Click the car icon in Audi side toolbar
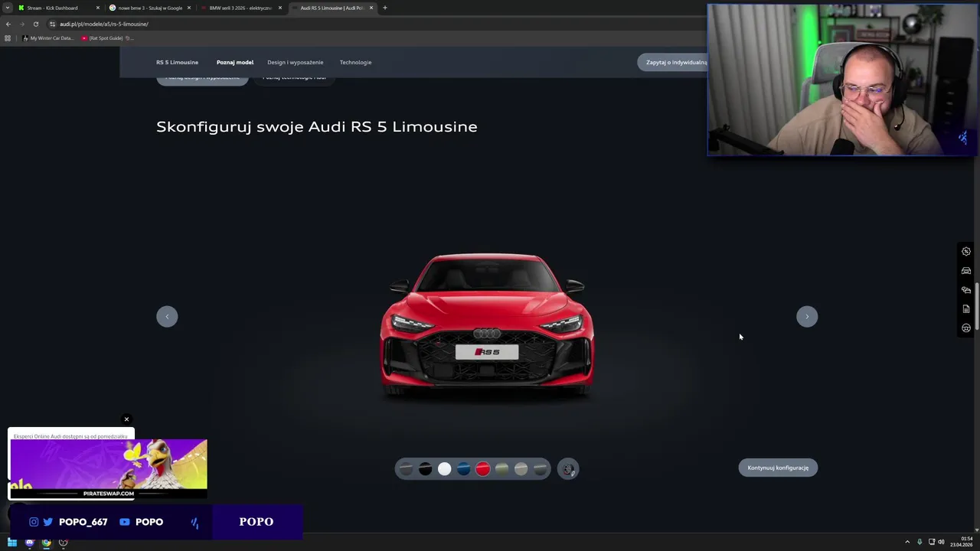This screenshot has width=980, height=551. (x=966, y=271)
